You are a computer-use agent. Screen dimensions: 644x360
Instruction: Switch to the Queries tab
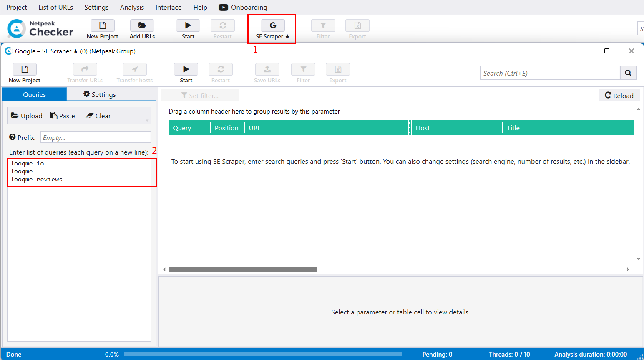(x=35, y=94)
